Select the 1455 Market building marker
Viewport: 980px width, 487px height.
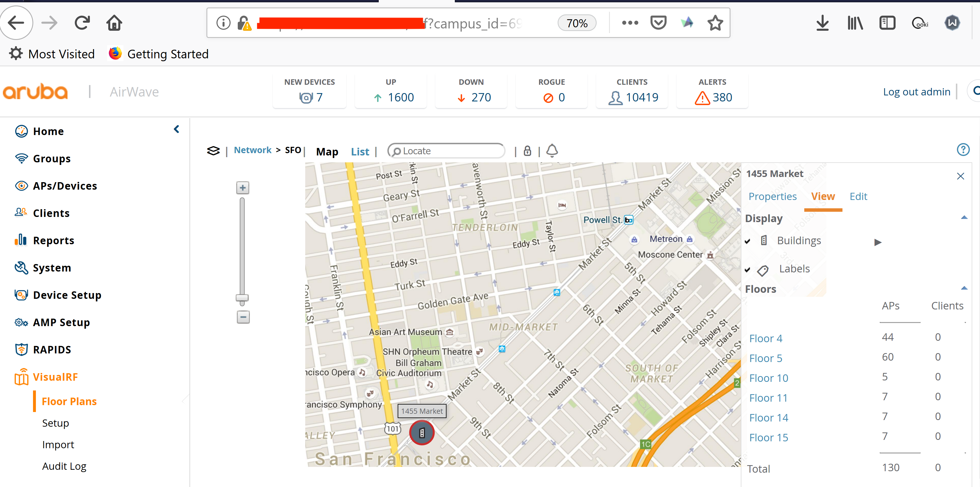pyautogui.click(x=422, y=432)
